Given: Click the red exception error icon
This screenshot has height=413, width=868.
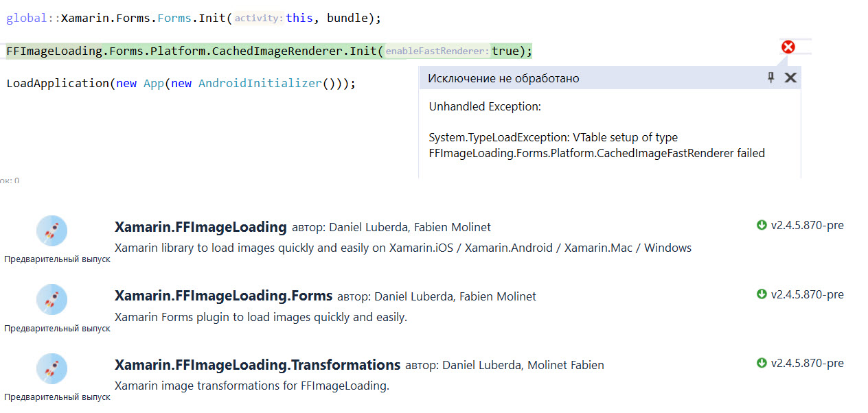Looking at the screenshot, I should 788,47.
